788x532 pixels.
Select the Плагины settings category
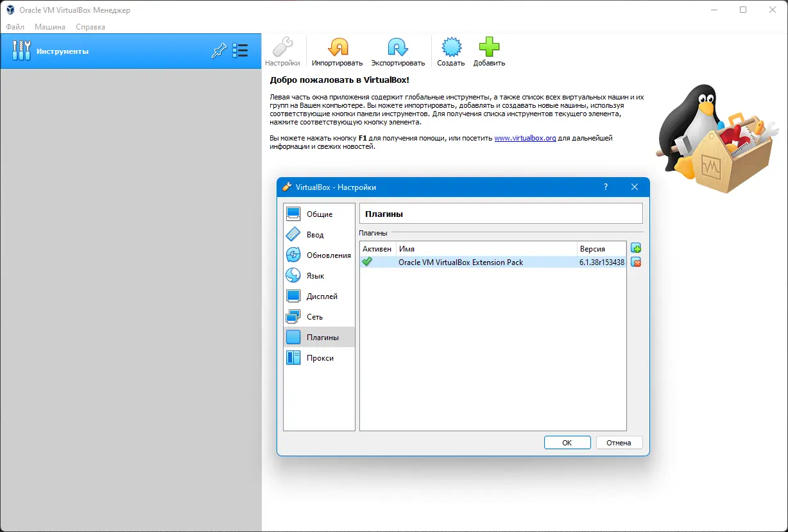tap(319, 337)
